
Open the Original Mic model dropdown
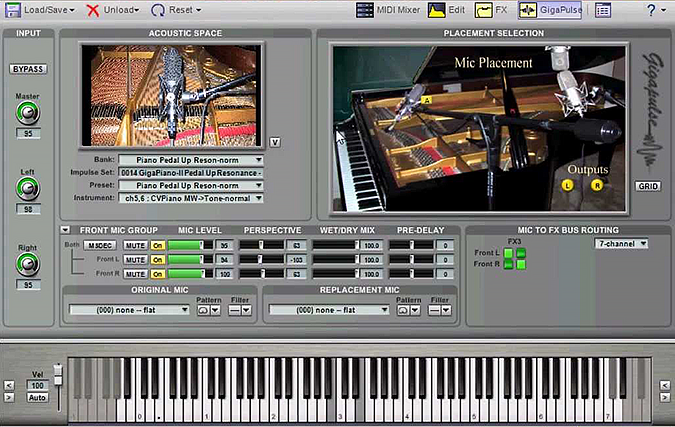tap(130, 310)
